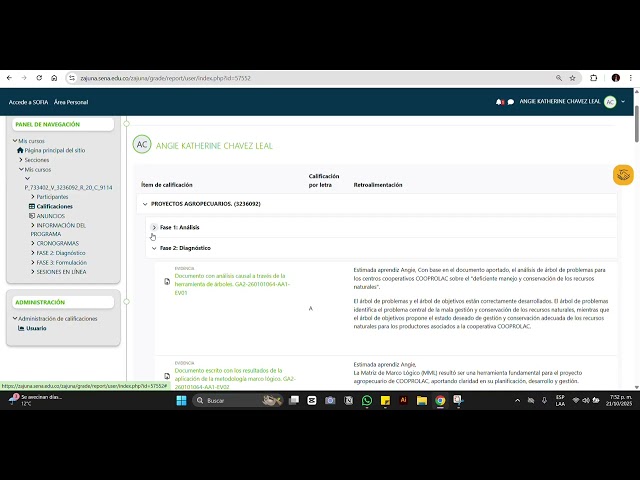This screenshot has height=480, width=640.
Task: Go to Página principal del sitio
Action: 55,150
